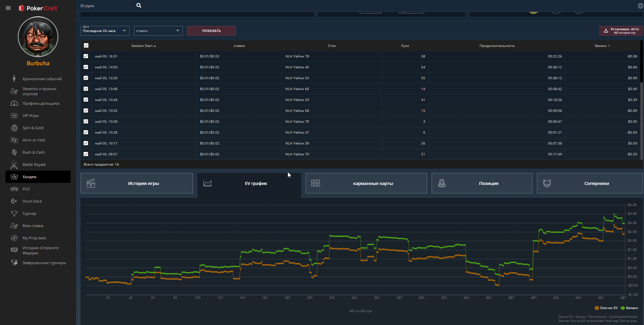Uncheck the май 05, 10:43 session
The image size is (644, 325).
tap(86, 100)
